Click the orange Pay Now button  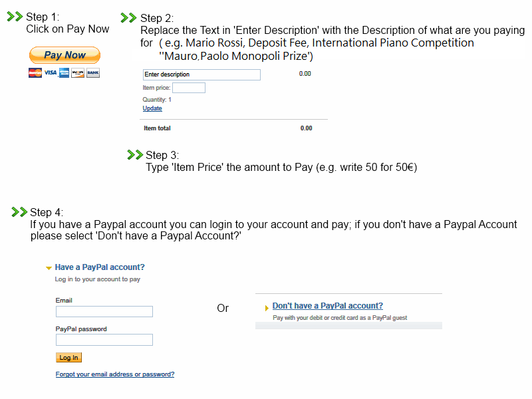click(65, 55)
